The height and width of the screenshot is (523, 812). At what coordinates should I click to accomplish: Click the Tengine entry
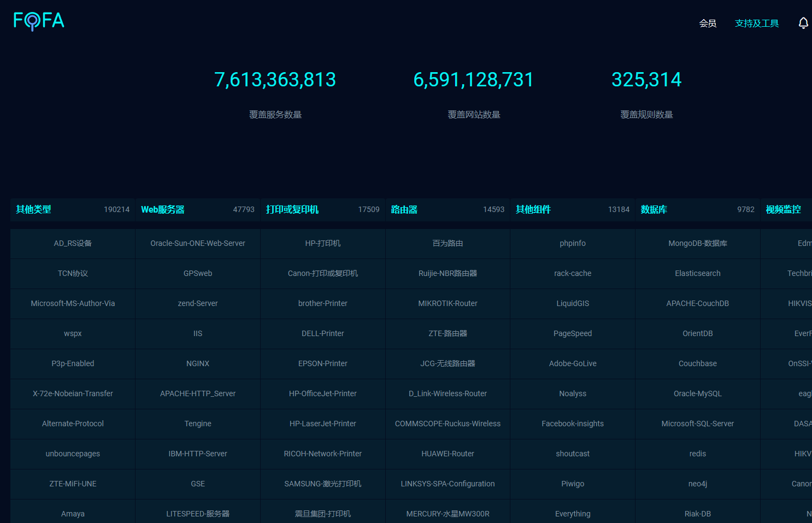pyautogui.click(x=198, y=424)
